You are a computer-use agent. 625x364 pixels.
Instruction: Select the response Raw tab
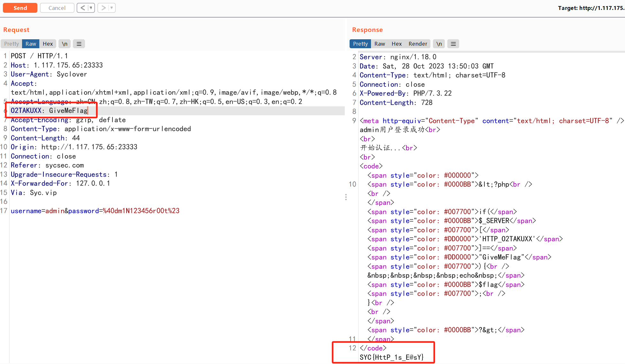(x=380, y=44)
